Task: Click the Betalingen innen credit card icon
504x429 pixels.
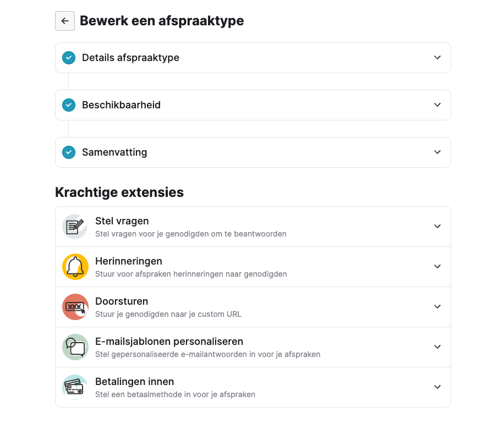Action: [75, 387]
